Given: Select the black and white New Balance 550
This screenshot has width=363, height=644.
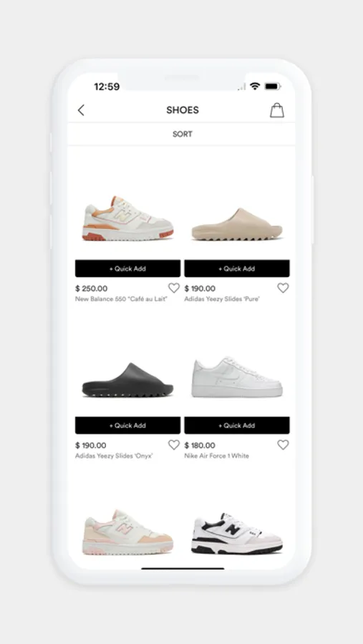Looking at the screenshot, I should [x=237, y=533].
